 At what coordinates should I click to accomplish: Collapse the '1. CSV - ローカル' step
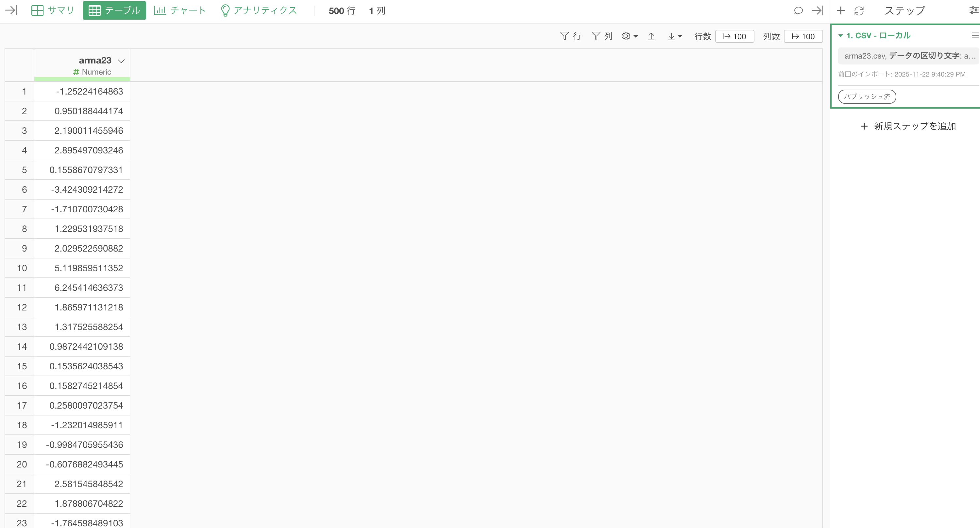[x=841, y=35]
